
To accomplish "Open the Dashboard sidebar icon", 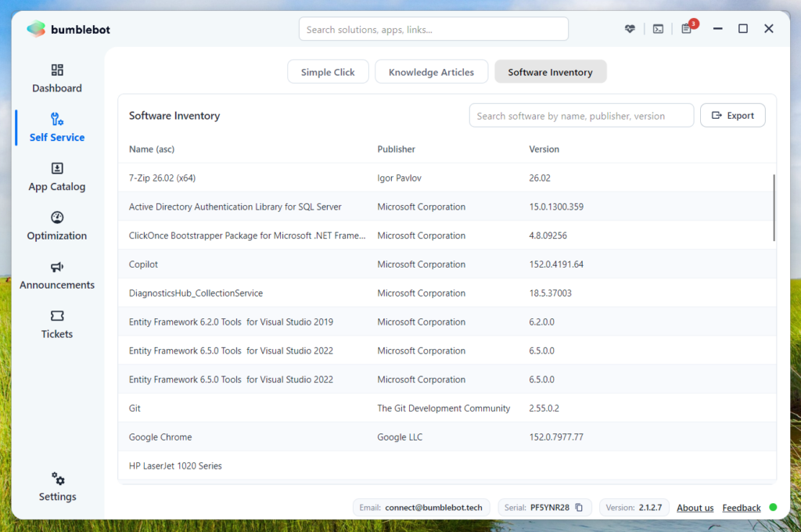I will (x=56, y=70).
